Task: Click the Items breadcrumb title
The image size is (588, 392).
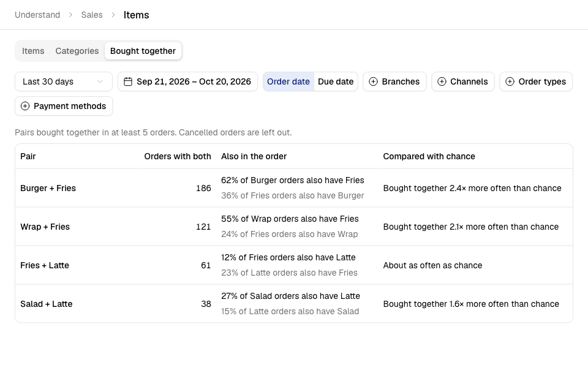Action: [136, 15]
